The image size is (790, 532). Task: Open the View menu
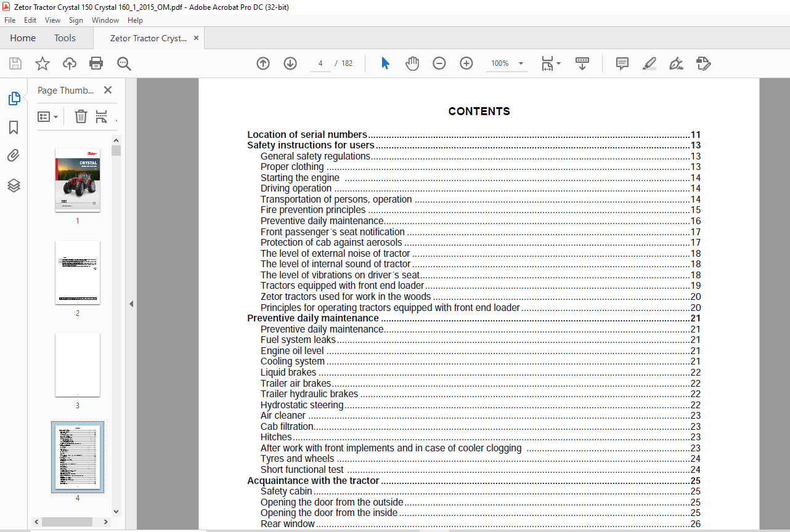tap(52, 20)
